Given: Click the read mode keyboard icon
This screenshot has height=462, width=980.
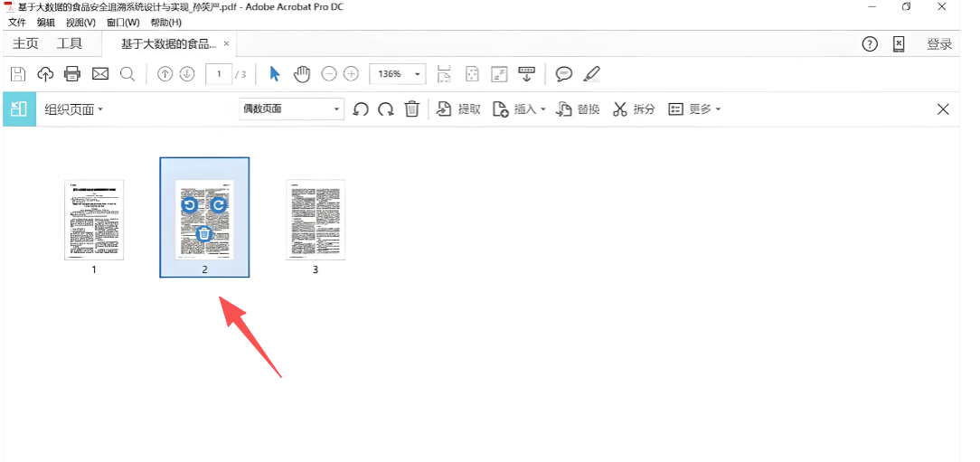Looking at the screenshot, I should [527, 74].
